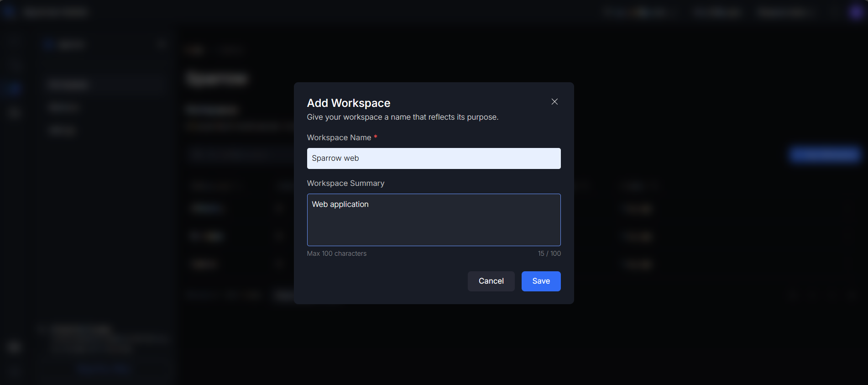
Task: Click the blurred page heading behind dialog
Action: coord(217,79)
